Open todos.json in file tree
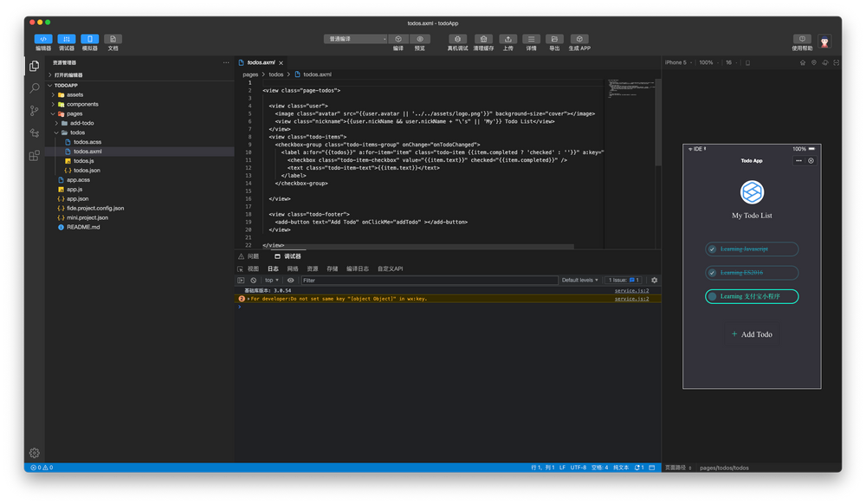The image size is (866, 504). 139,170
